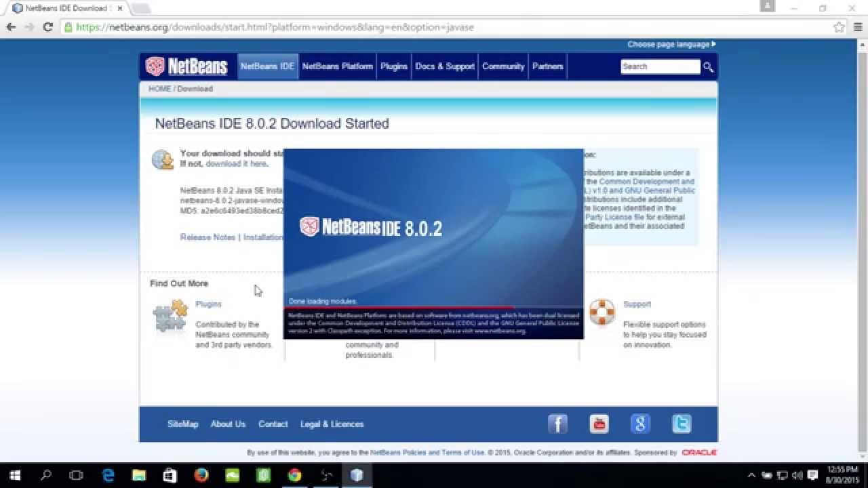Visit the NetBeans YouTube channel icon
868x488 pixels.
[x=599, y=424]
